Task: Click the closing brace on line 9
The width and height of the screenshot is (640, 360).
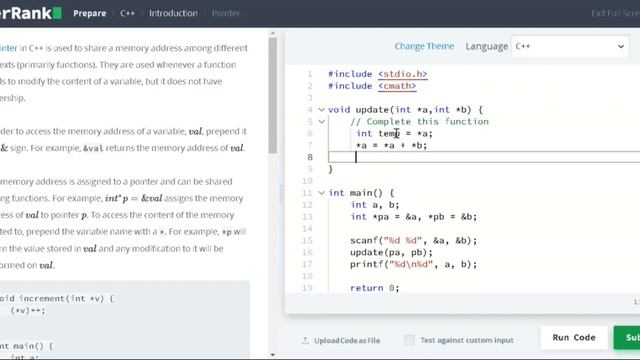Action: tap(331, 169)
